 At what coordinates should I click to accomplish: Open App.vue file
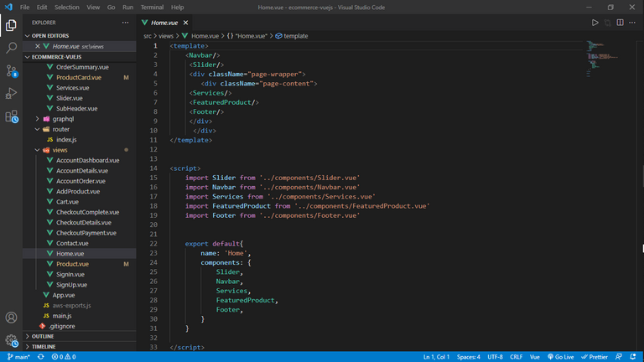[x=63, y=295]
